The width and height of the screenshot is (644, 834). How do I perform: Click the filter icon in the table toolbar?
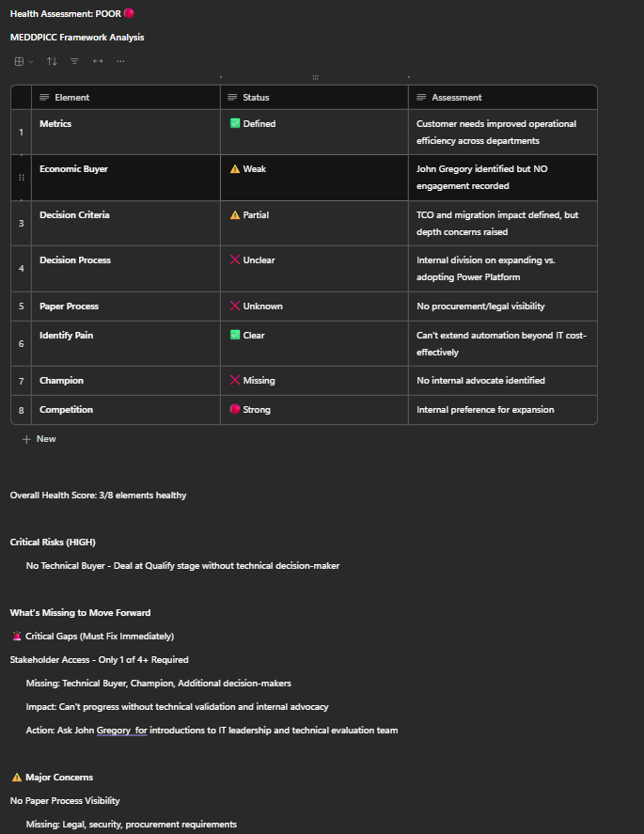tap(73, 60)
